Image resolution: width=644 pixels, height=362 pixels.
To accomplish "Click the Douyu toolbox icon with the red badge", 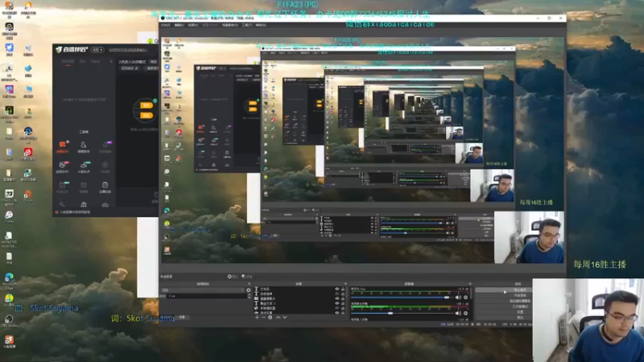I will tap(63, 167).
